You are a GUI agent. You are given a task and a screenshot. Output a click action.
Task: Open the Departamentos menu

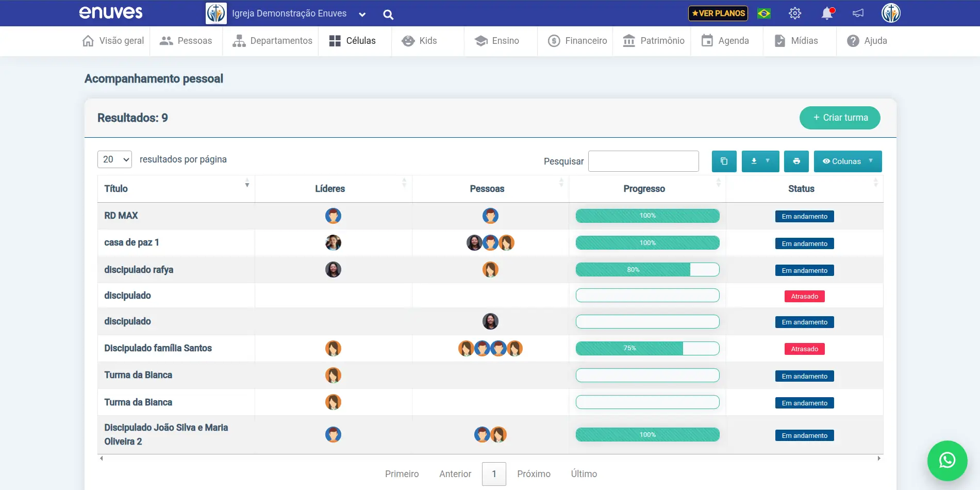coord(272,41)
